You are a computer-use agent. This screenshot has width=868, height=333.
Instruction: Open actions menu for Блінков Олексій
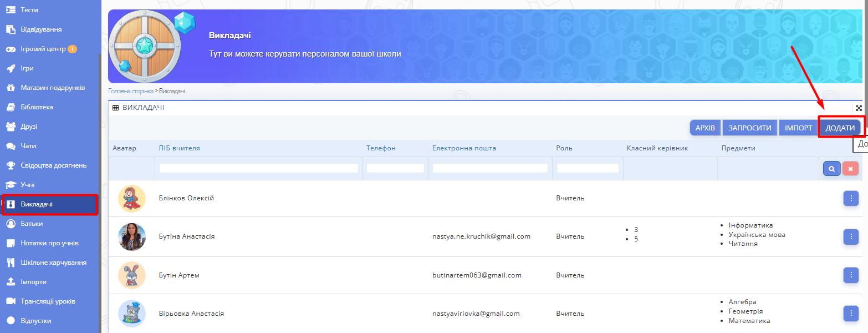(x=850, y=198)
